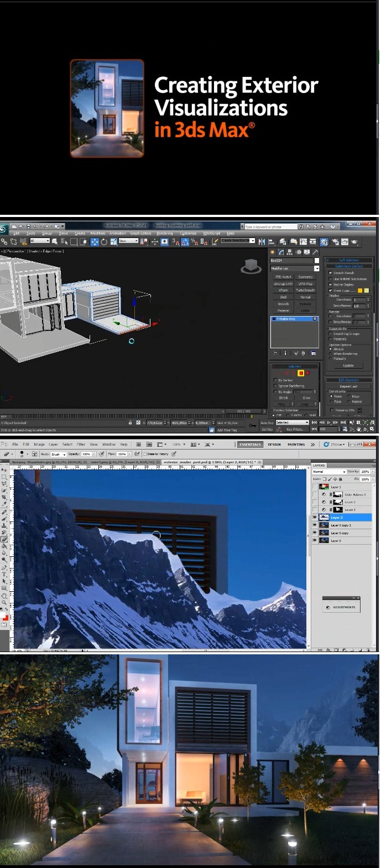Open the Utilities hammer panel tab
This screenshot has width=381, height=868.
click(x=316, y=252)
